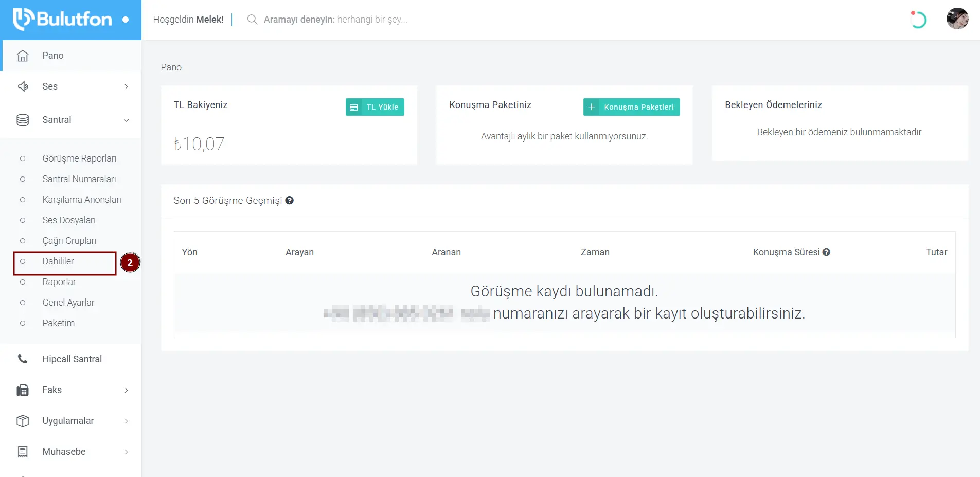Click the card icon in TL Yükle button
980x477 pixels.
(354, 107)
